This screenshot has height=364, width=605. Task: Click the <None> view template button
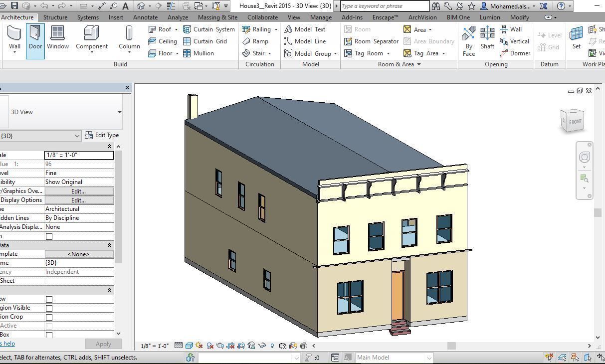point(79,254)
